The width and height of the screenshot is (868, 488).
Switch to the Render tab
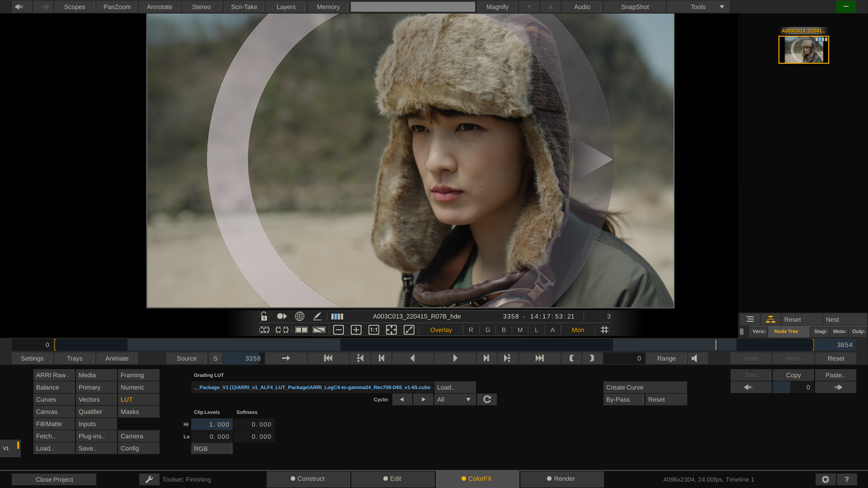click(x=561, y=479)
